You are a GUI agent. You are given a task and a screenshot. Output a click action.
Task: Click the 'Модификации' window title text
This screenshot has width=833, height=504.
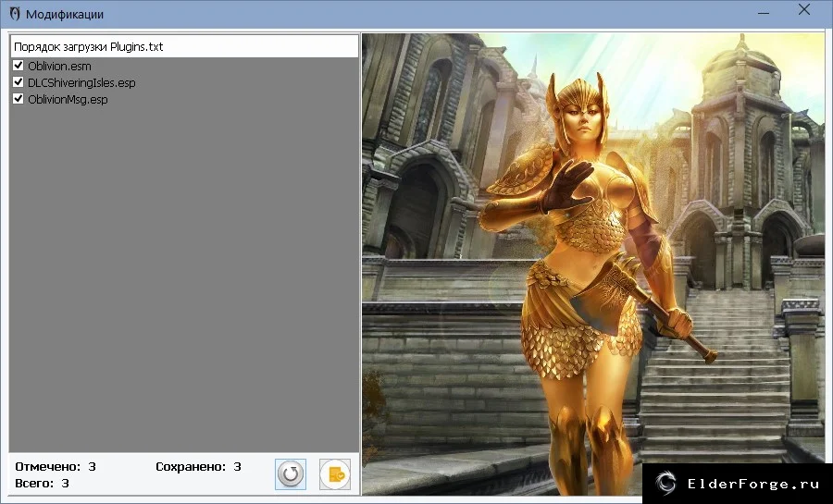point(65,14)
